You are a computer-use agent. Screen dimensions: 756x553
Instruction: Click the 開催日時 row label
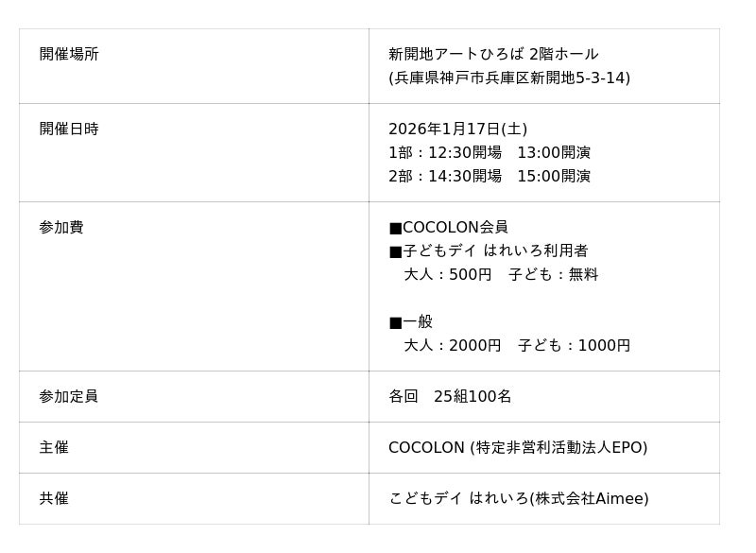[69, 129]
